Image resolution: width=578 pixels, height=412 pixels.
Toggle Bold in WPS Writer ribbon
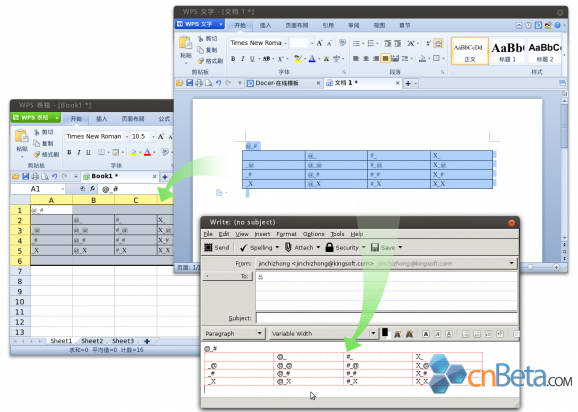[233, 59]
